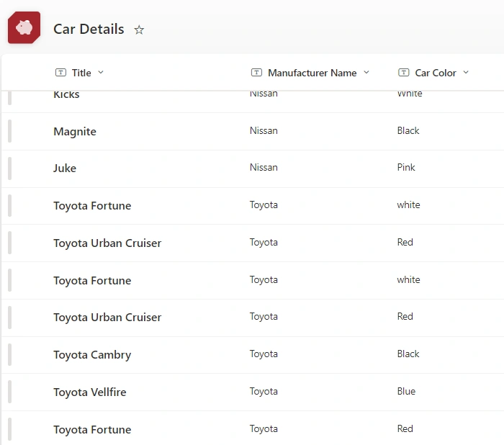
Task: Click text type icon beside Manufacturer Name
Action: [256, 72]
